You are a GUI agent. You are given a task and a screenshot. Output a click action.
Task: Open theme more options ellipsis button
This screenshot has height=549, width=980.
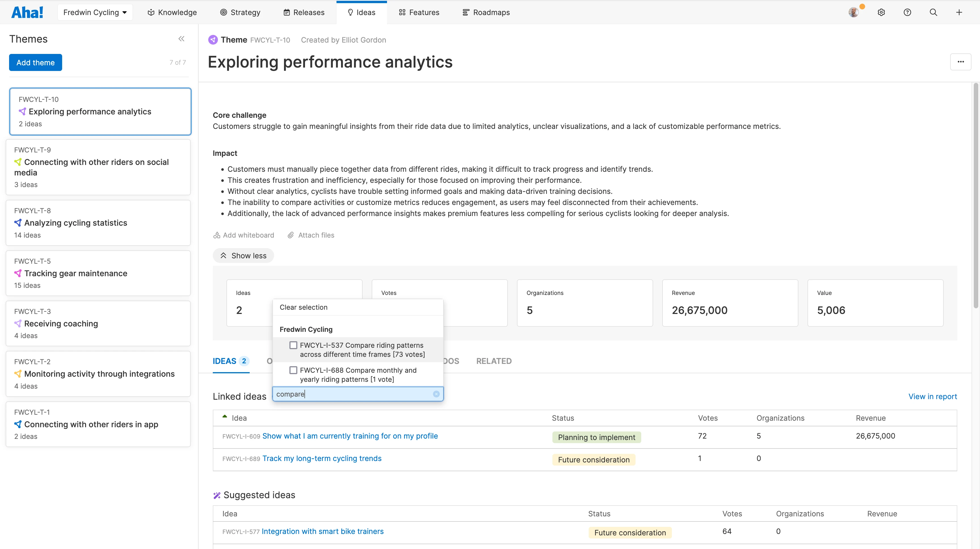coord(961,62)
